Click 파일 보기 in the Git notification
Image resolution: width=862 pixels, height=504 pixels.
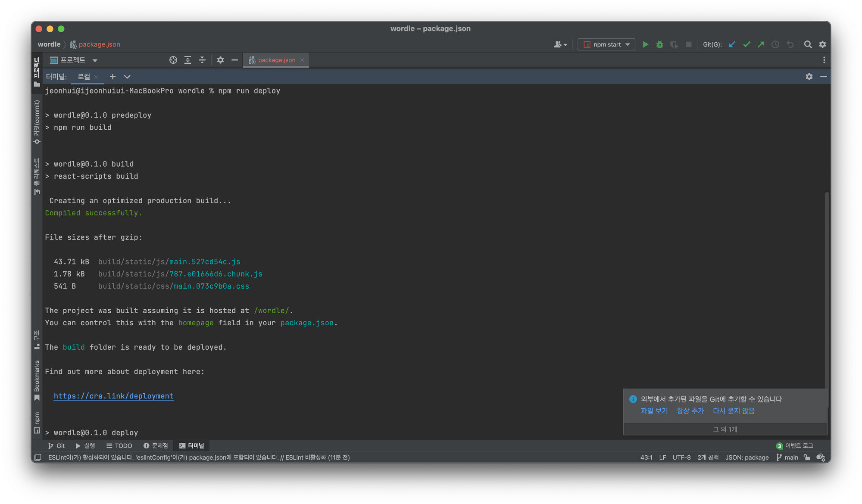click(654, 411)
